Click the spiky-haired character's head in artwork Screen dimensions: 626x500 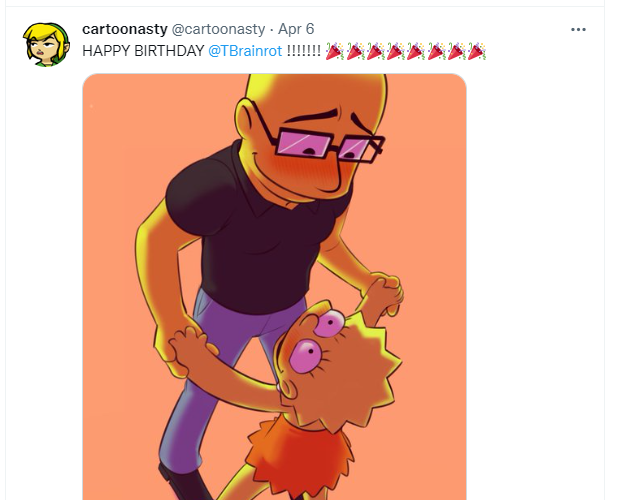[339, 365]
